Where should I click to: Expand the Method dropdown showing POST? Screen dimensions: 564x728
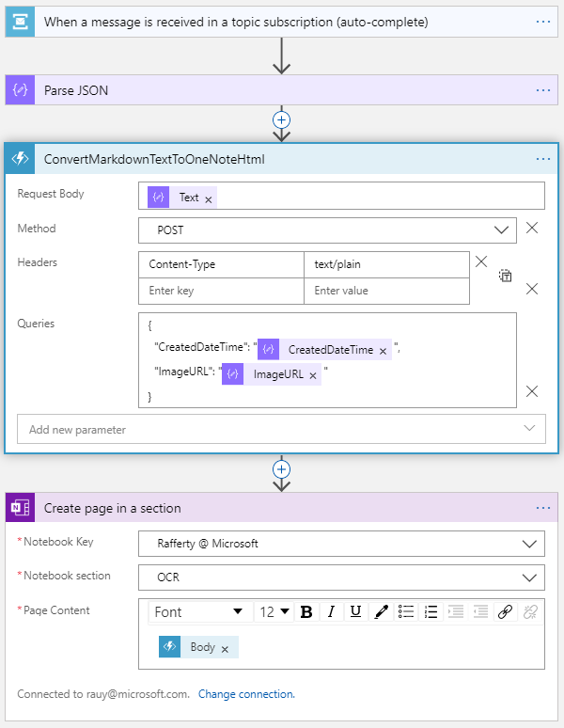tap(500, 229)
